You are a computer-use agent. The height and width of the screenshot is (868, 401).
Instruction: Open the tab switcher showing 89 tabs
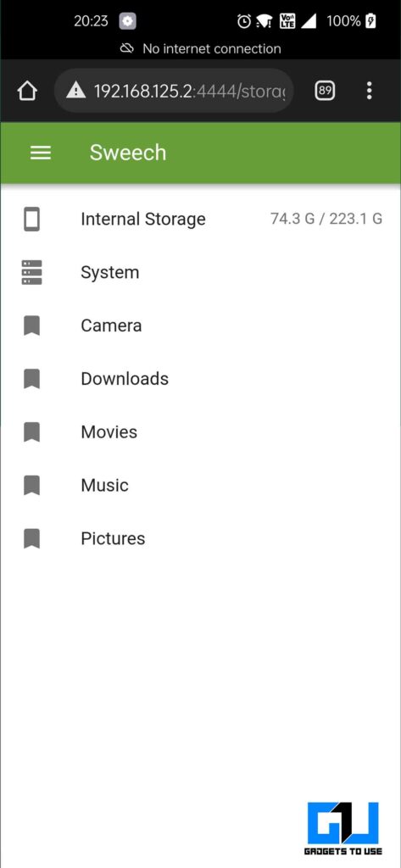(325, 91)
